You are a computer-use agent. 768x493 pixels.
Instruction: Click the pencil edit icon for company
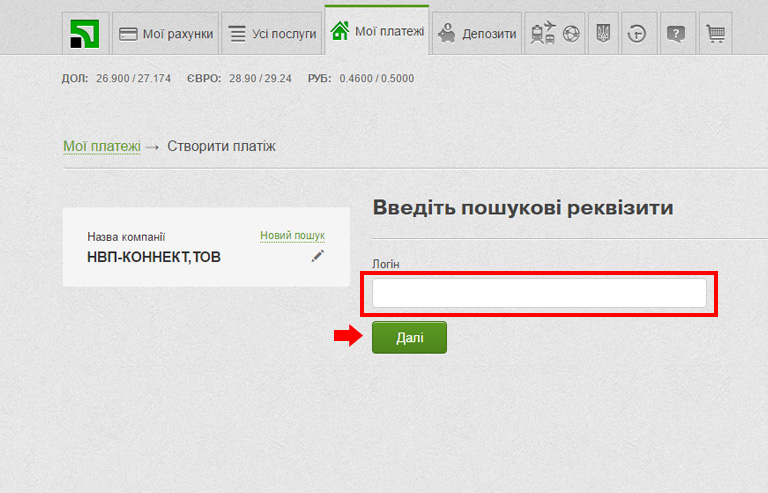[x=318, y=256]
